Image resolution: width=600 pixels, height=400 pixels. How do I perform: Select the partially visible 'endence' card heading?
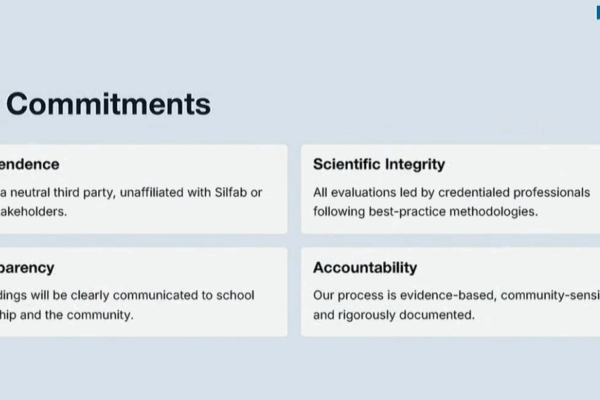click(29, 165)
